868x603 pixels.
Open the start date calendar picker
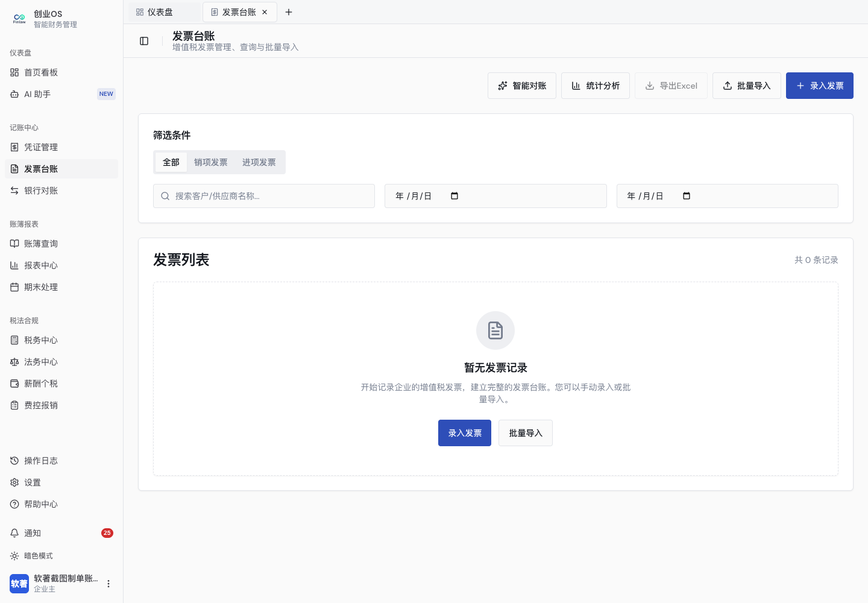(x=454, y=196)
